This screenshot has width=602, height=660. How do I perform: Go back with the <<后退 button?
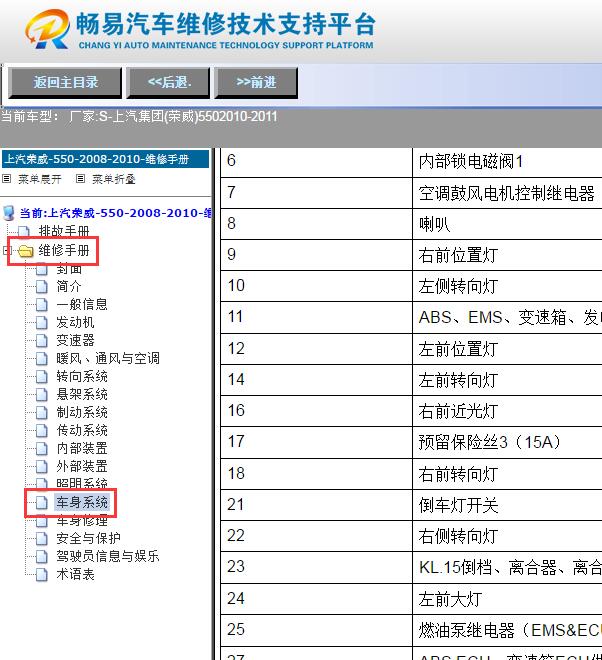point(169,82)
